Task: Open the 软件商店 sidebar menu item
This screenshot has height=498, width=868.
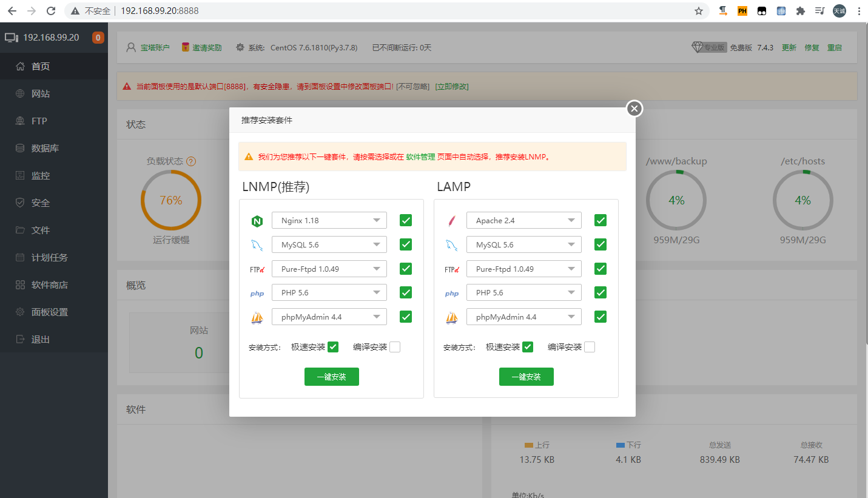Action: 49,285
